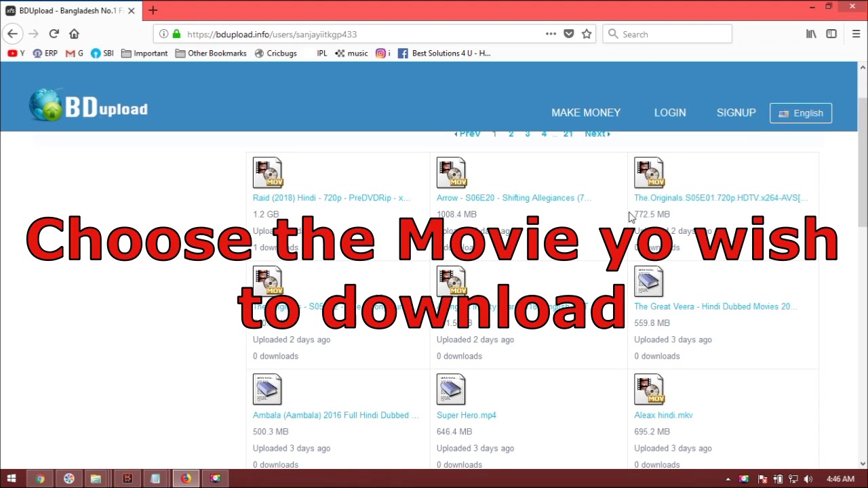Close the BDUpload browser tab
The width and height of the screenshot is (868, 488).
pos(132,11)
